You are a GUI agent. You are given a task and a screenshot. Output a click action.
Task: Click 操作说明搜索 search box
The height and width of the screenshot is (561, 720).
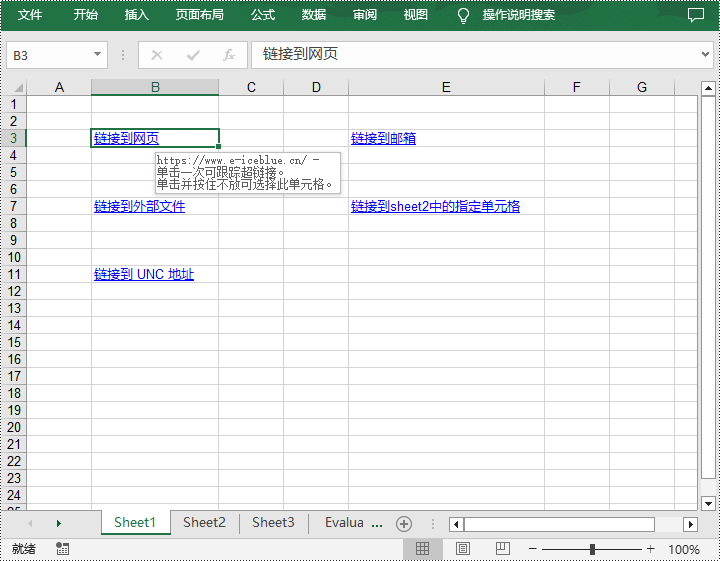point(519,15)
